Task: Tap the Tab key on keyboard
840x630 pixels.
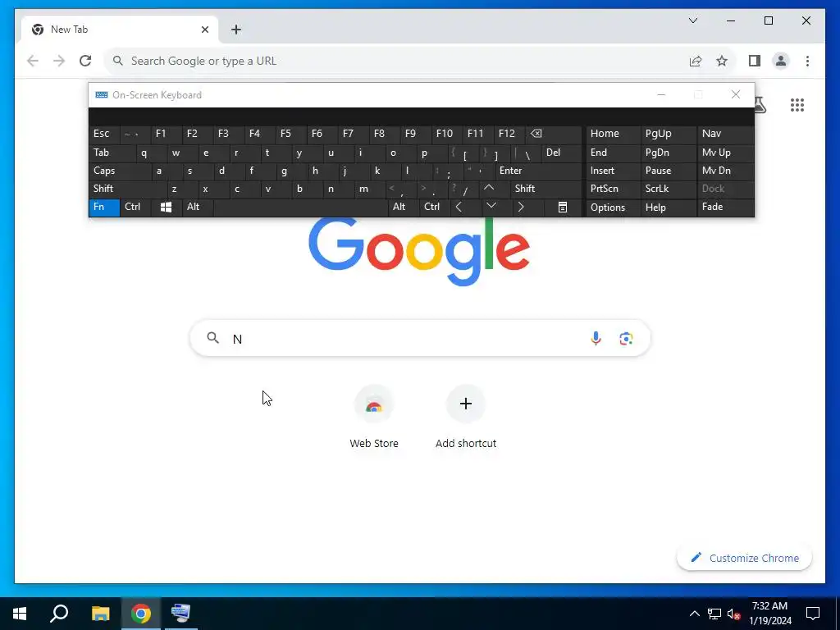Action: [112, 153]
